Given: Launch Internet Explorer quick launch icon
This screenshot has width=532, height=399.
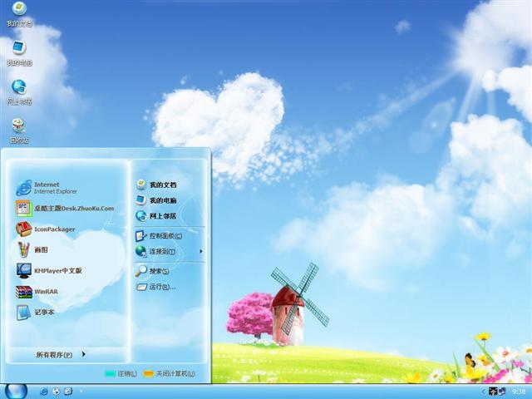Looking at the screenshot, I should [x=43, y=392].
